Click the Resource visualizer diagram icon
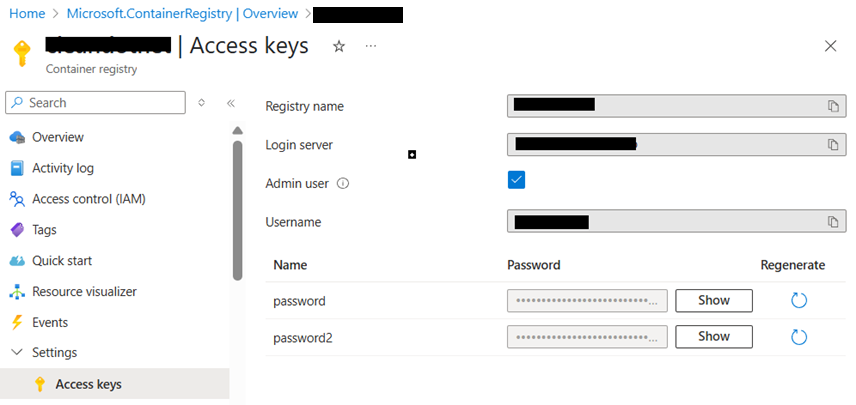The height and width of the screenshot is (405, 856). 17,292
